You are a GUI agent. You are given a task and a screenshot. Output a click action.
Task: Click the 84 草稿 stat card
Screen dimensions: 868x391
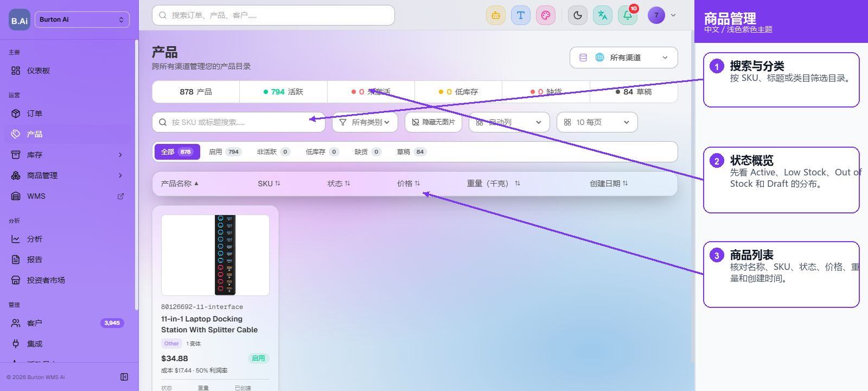[634, 92]
